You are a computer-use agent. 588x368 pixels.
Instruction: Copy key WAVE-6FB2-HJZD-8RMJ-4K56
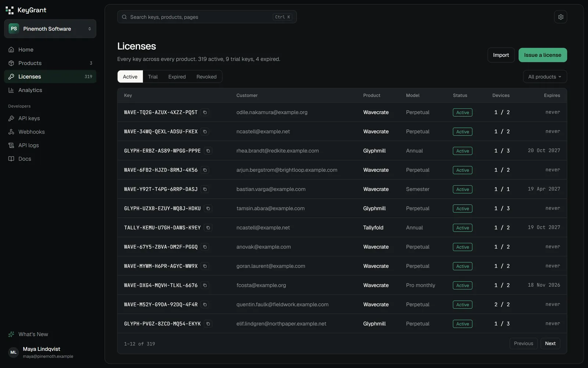pyautogui.click(x=205, y=170)
